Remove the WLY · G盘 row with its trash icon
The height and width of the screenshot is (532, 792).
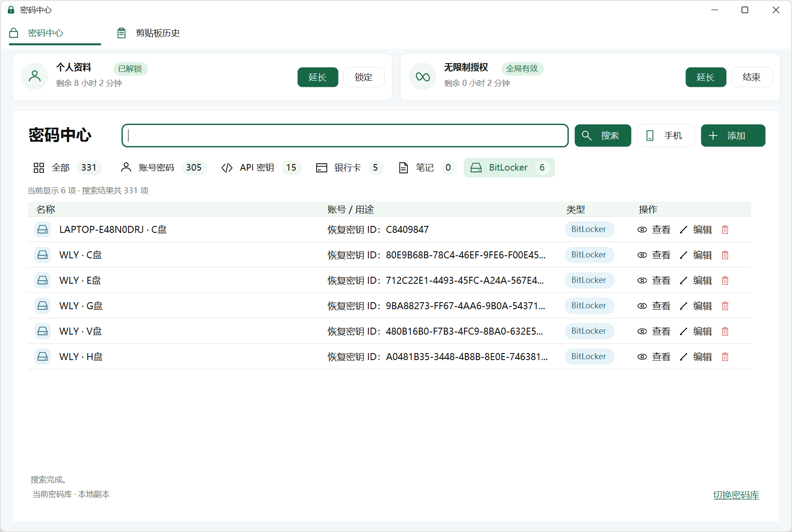pos(725,306)
